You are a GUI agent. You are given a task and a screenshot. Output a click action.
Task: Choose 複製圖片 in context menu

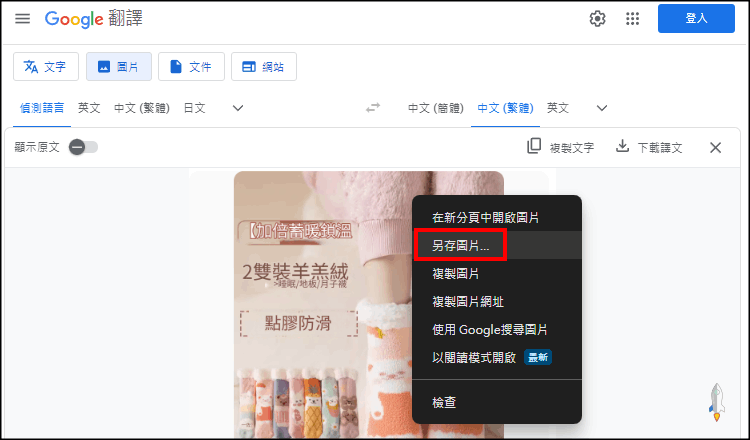(x=497, y=274)
